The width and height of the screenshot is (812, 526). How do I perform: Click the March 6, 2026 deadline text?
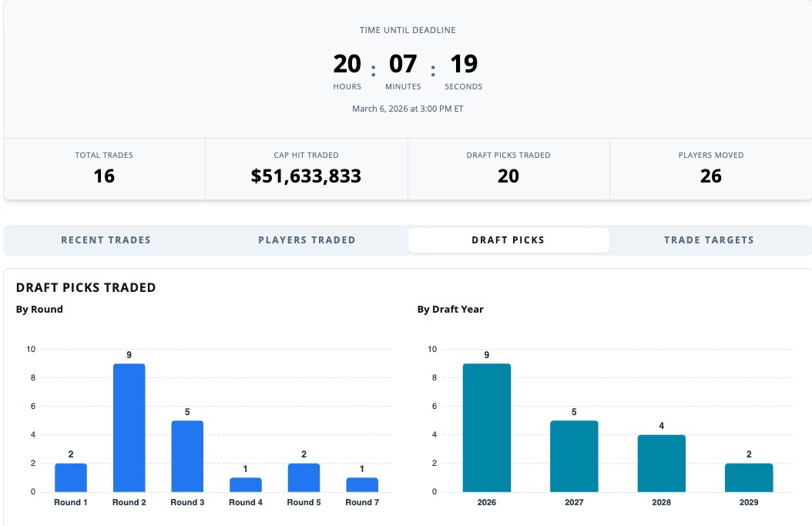coord(408,109)
